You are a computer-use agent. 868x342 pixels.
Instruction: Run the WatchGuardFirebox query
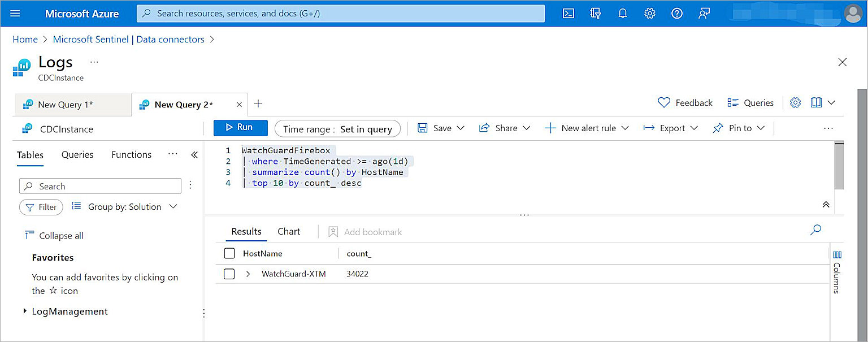[241, 128]
